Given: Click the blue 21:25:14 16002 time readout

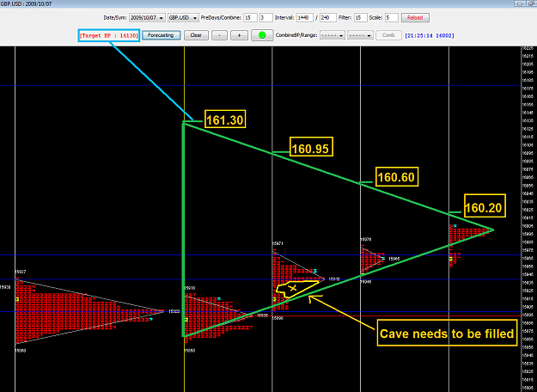Looking at the screenshot, I should (430, 35).
